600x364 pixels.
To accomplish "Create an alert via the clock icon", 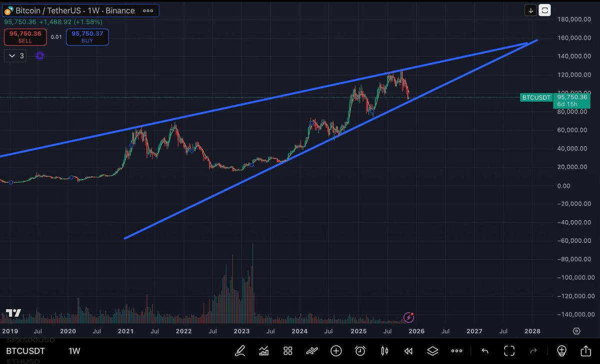I will click(x=360, y=351).
